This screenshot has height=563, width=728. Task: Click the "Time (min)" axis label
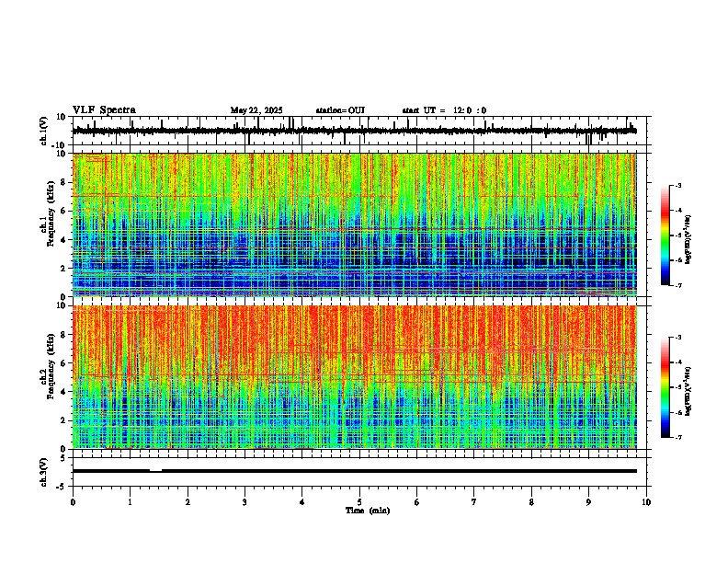click(x=368, y=511)
